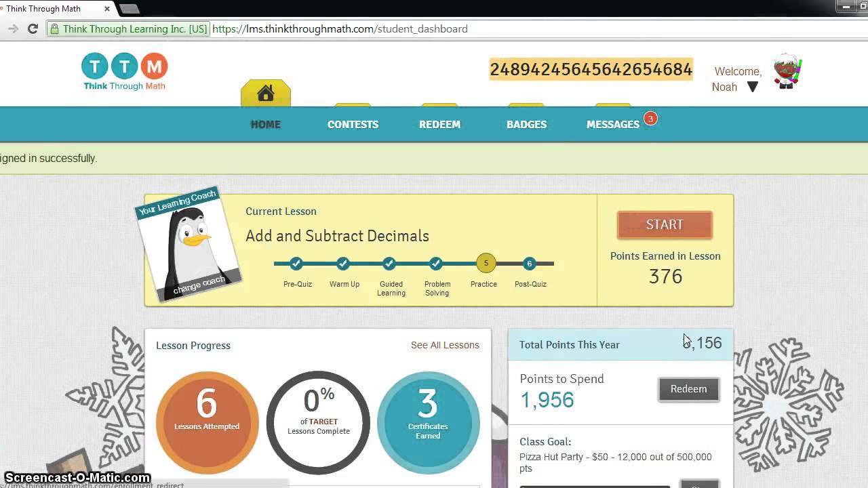Viewport: 868px width, 488px height.
Task: Click the 3 Certificates Earned circle
Action: tap(428, 422)
